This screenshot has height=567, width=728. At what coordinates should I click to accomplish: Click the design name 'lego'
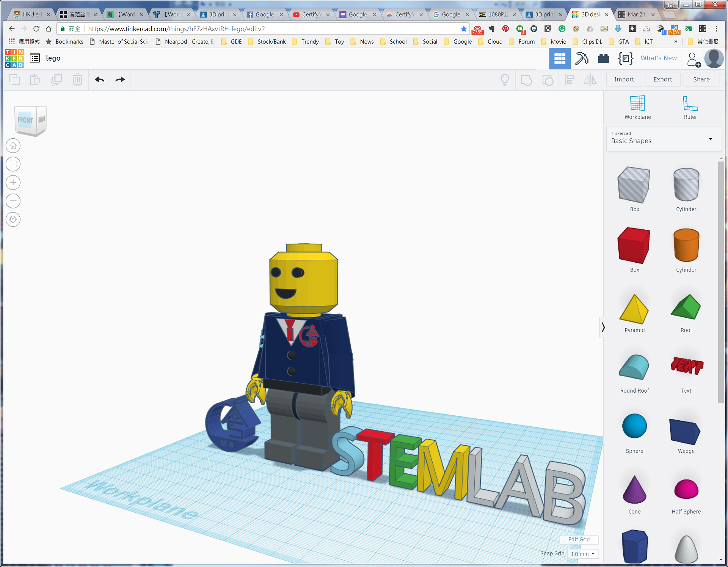click(x=53, y=58)
